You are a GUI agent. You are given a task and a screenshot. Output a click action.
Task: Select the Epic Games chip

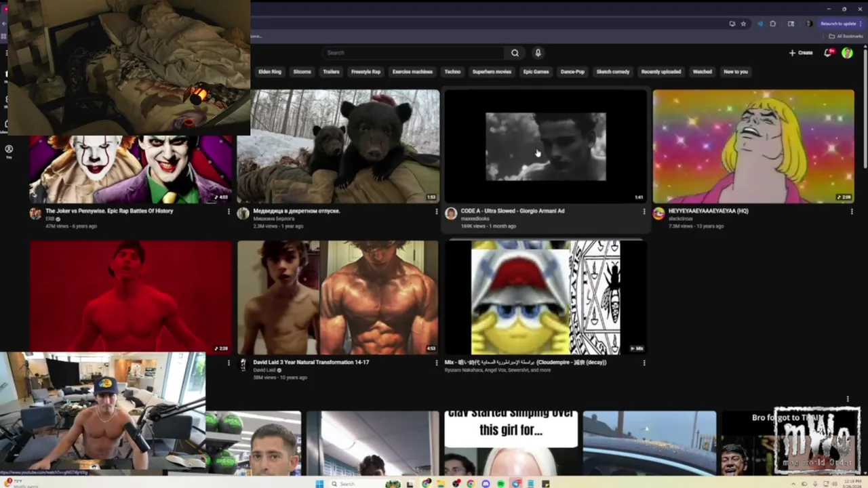tap(536, 72)
